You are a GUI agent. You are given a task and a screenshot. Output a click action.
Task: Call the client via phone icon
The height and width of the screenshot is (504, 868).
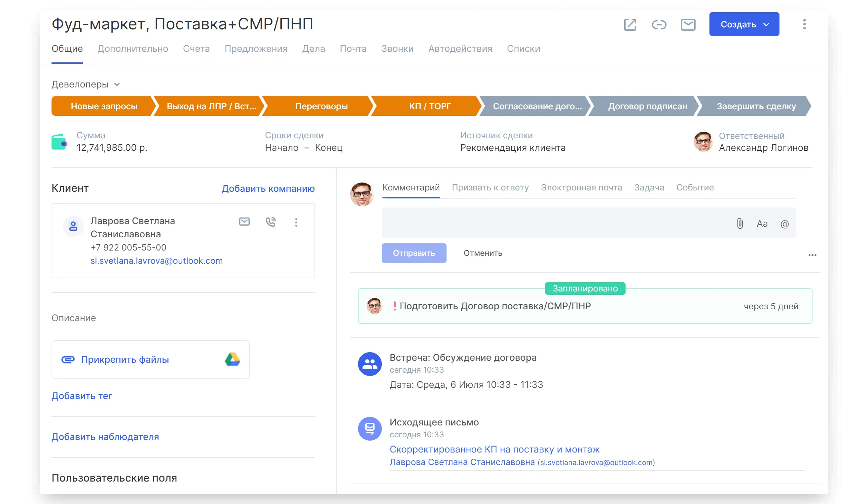pyautogui.click(x=271, y=222)
